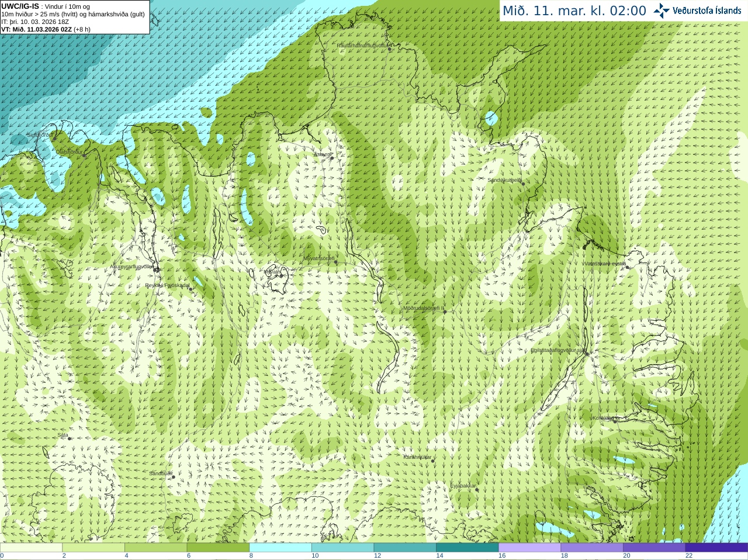Click the Sandbúðir label text
This screenshot has width=748, height=560.
[161, 473]
